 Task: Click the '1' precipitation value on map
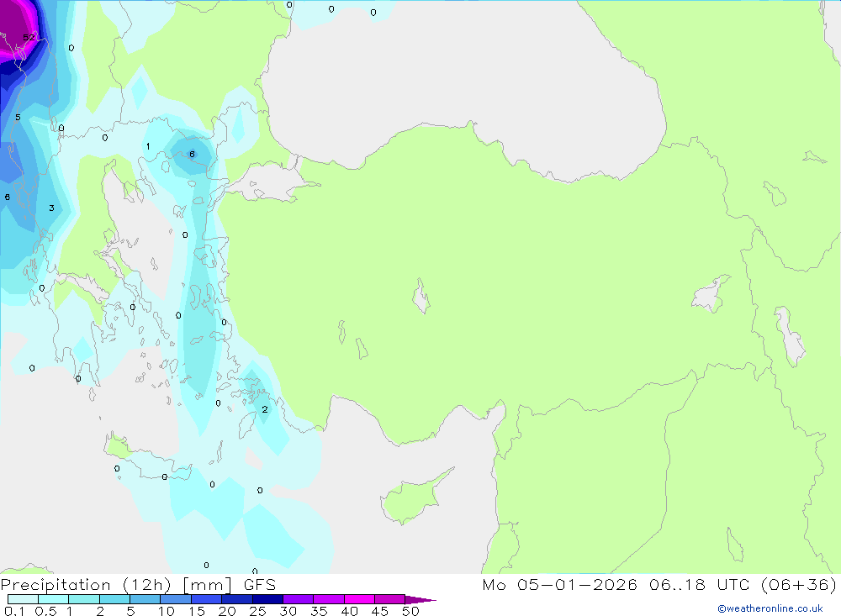pyautogui.click(x=148, y=146)
